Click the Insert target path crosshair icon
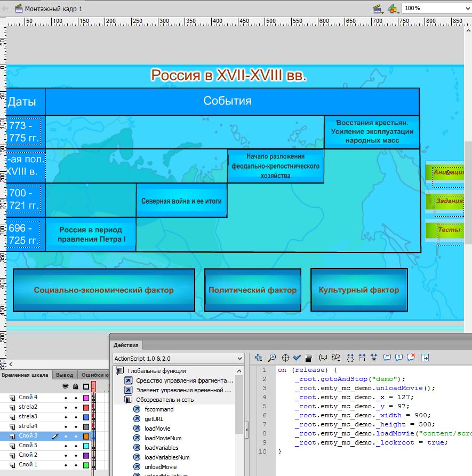This screenshot has height=476, width=472. point(285,358)
